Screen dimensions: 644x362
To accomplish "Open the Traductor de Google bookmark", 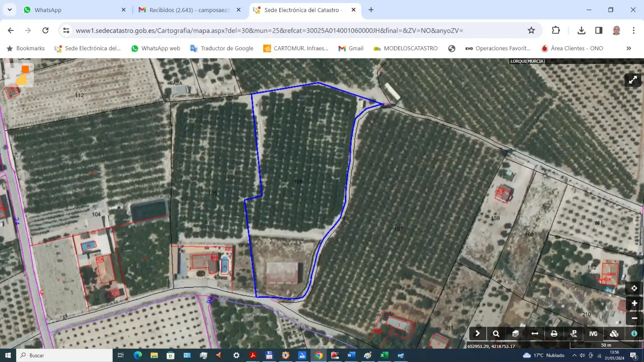I will (222, 48).
